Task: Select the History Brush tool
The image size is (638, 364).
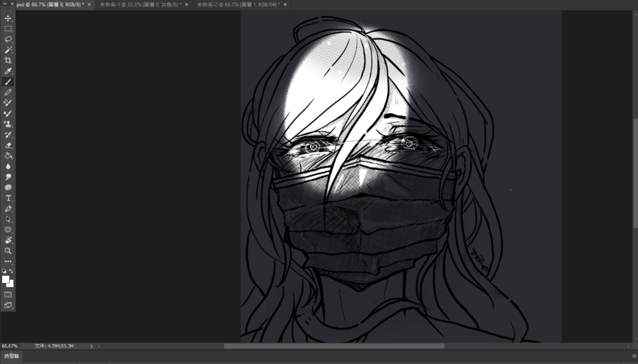Action: pos(7,134)
